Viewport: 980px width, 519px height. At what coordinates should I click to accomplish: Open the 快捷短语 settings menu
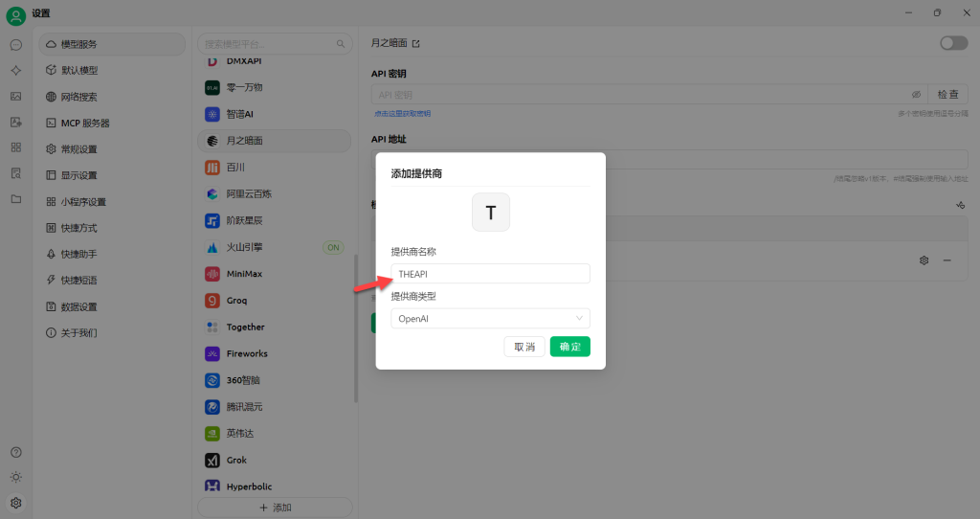pyautogui.click(x=112, y=281)
